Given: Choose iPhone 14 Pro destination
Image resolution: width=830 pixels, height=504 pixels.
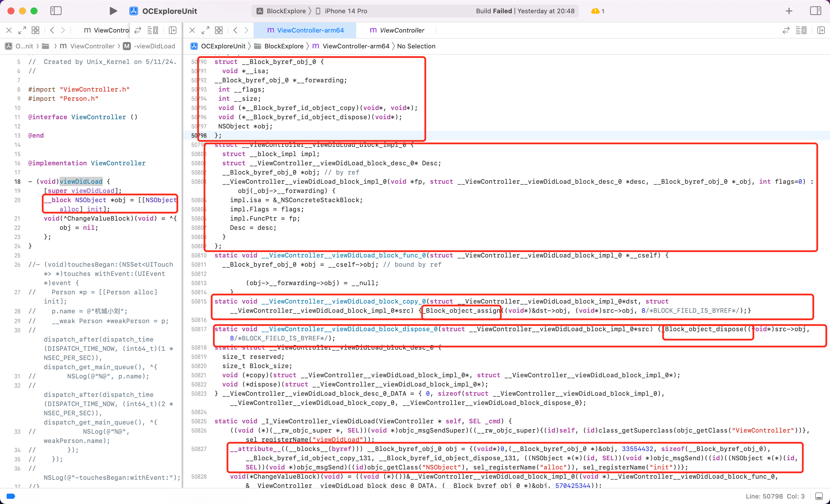Looking at the screenshot, I should pyautogui.click(x=342, y=11).
